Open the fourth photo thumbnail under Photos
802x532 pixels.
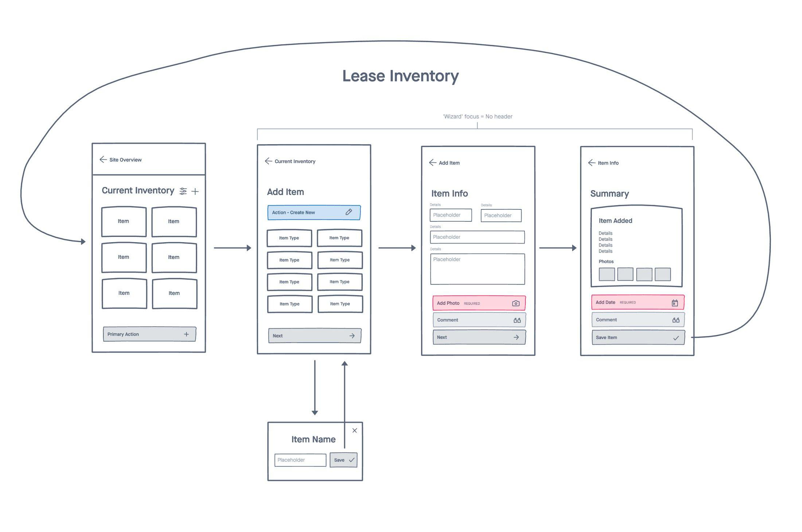click(663, 274)
